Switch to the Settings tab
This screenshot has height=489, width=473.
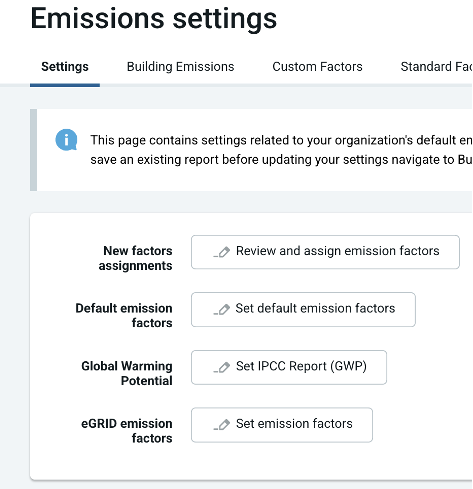pos(65,67)
